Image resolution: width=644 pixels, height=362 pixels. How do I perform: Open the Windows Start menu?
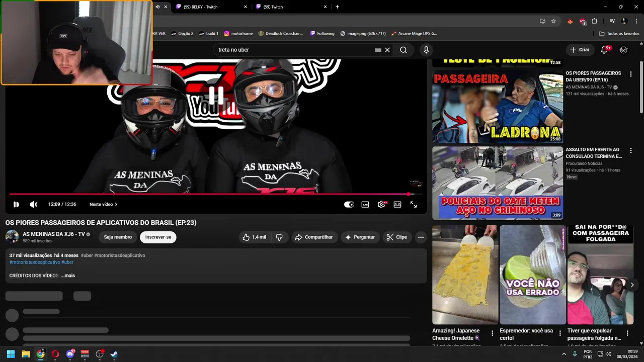click(11, 354)
